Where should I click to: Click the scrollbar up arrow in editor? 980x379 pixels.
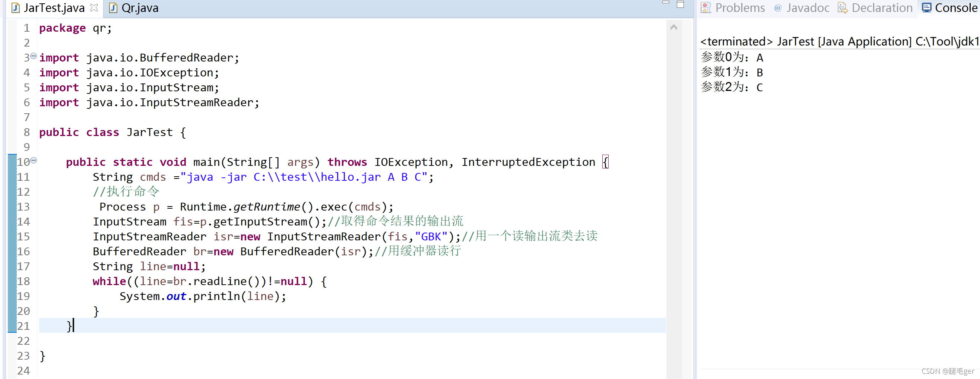[674, 27]
